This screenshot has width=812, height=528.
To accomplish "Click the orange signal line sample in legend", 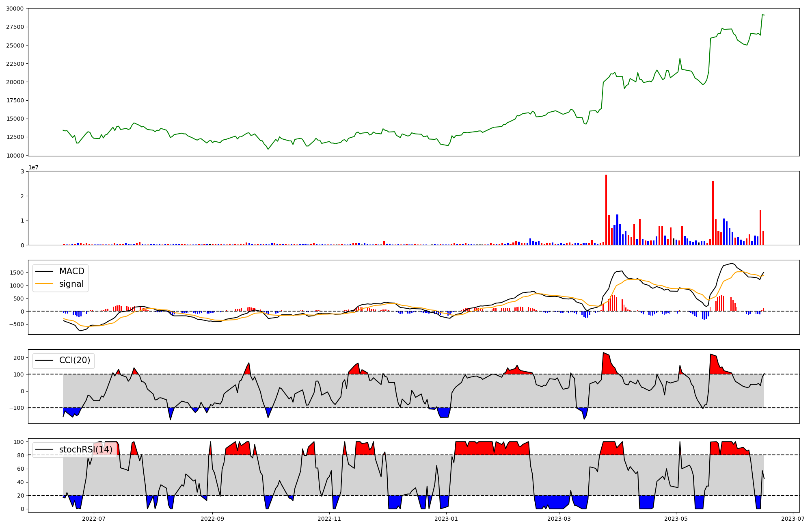I will 44,284.
